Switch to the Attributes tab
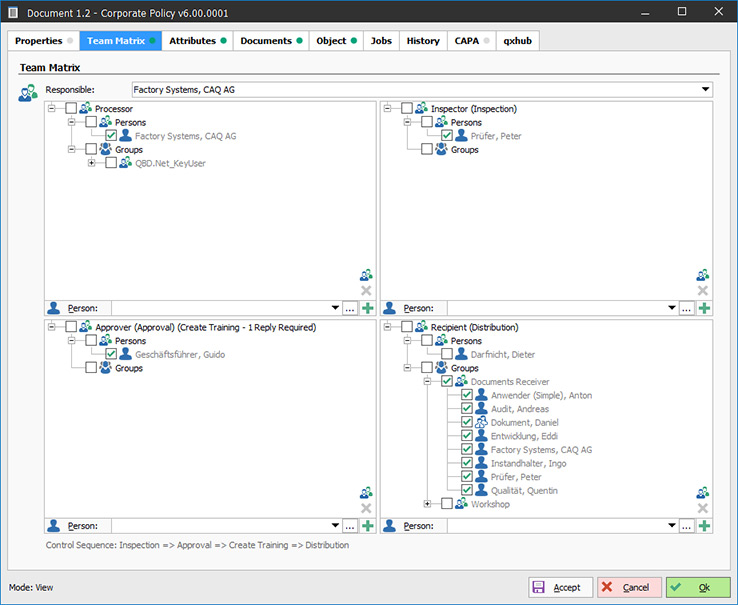 pos(197,41)
